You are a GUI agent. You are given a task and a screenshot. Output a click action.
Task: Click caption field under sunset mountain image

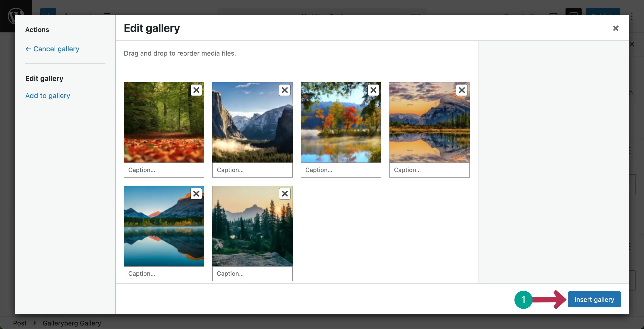coord(429,170)
